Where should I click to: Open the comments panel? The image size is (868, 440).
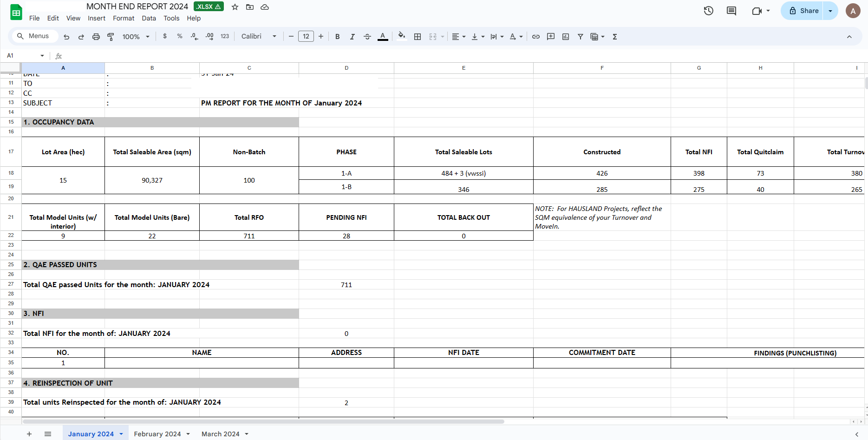pyautogui.click(x=731, y=11)
